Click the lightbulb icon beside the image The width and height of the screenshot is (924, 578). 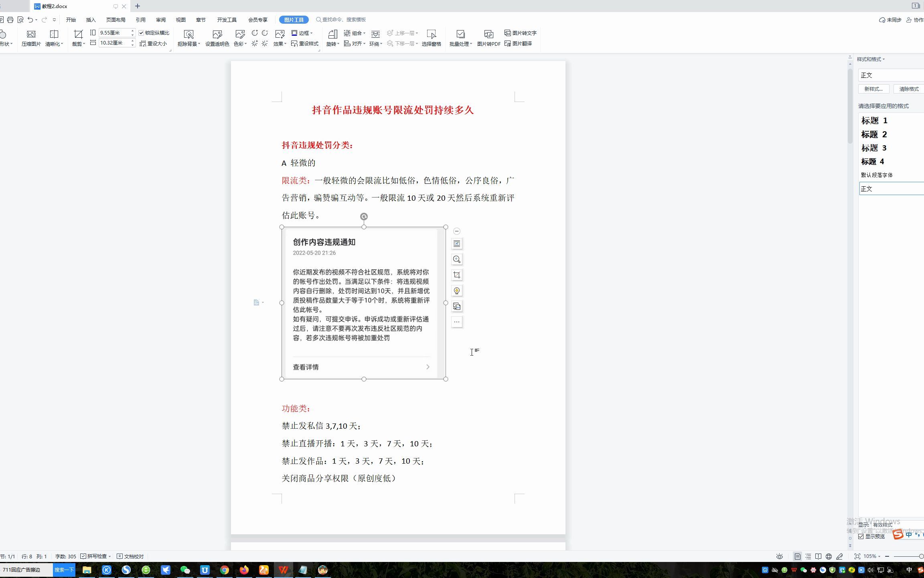click(x=457, y=291)
